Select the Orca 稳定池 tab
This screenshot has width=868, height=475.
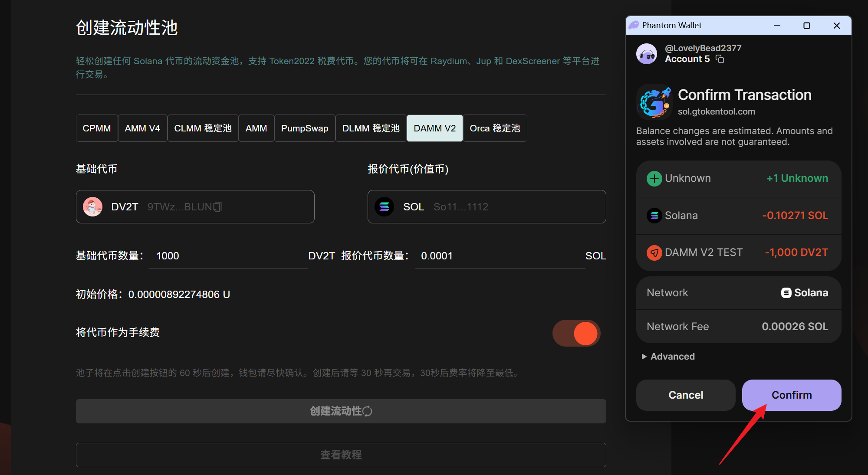[x=495, y=128]
